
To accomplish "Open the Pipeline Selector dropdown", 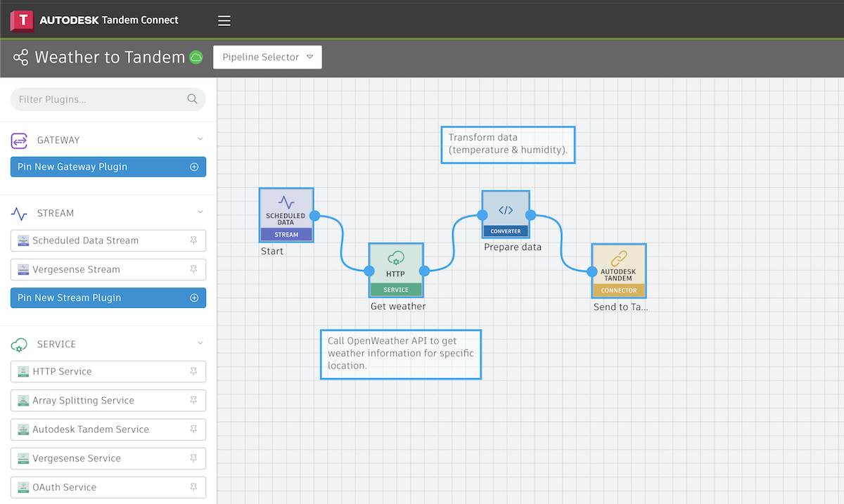I will pyautogui.click(x=267, y=58).
